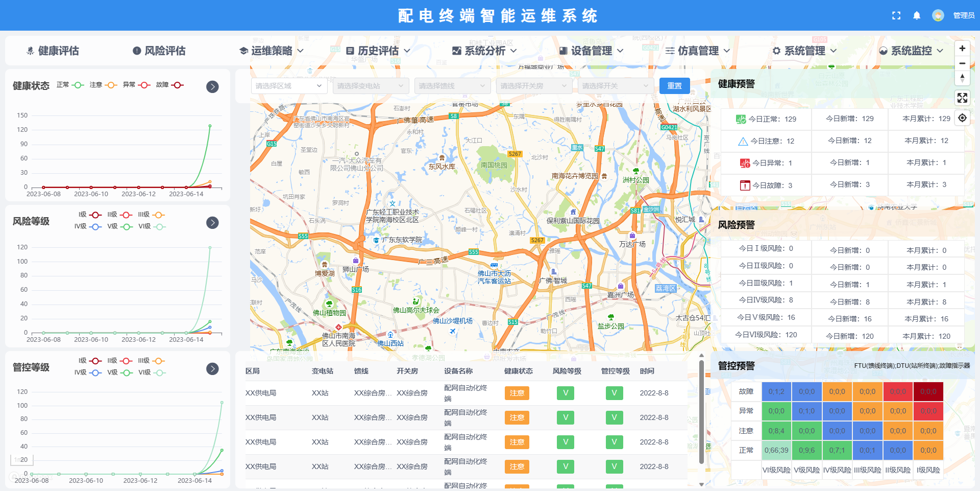Click the 历史评估 list icon
Image resolution: width=980 pixels, height=491 pixels.
click(350, 51)
